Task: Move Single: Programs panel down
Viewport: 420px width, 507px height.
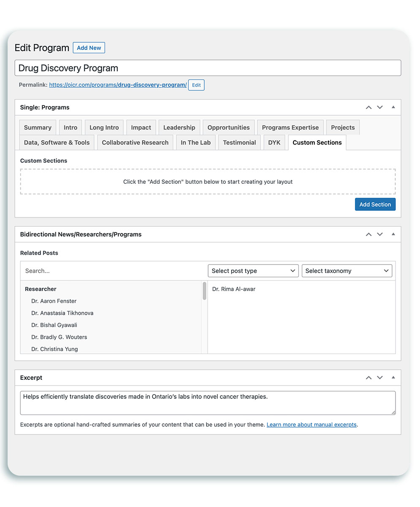Action: [x=380, y=107]
